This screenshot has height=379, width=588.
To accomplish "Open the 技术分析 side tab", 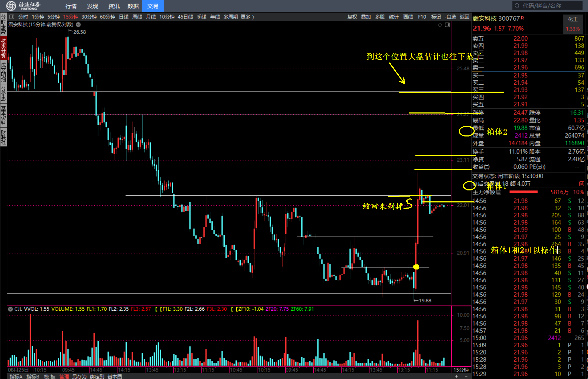I will click(x=3, y=48).
